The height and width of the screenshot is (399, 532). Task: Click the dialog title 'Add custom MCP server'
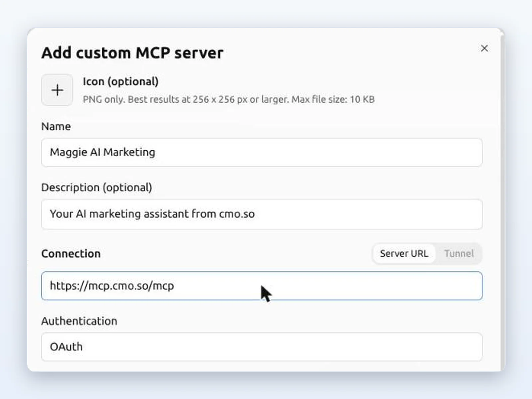(132, 53)
